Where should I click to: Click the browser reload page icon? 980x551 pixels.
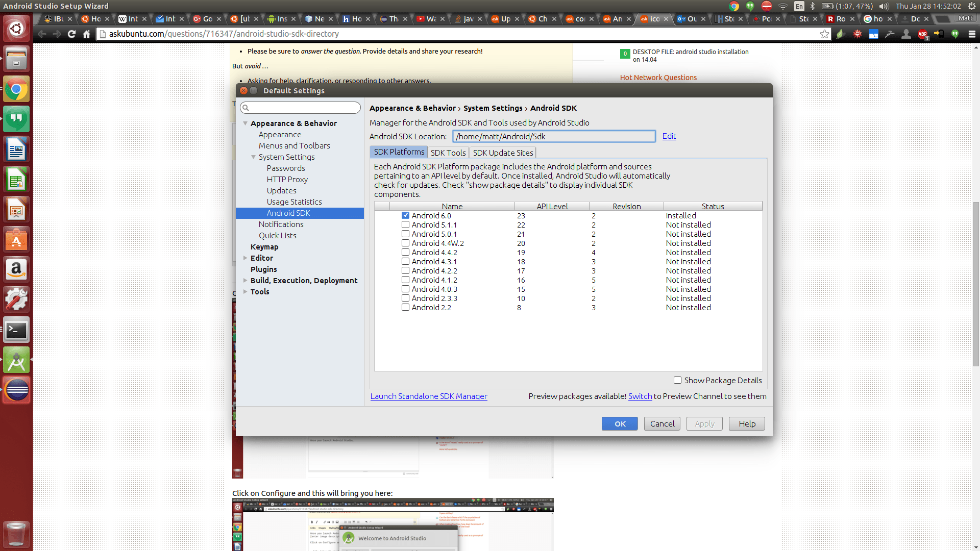click(x=71, y=34)
